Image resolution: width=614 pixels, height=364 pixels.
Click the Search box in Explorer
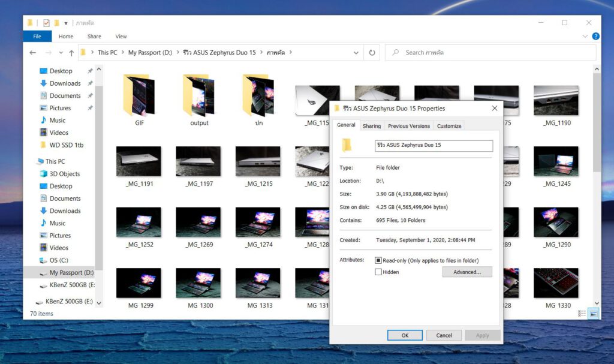point(491,53)
